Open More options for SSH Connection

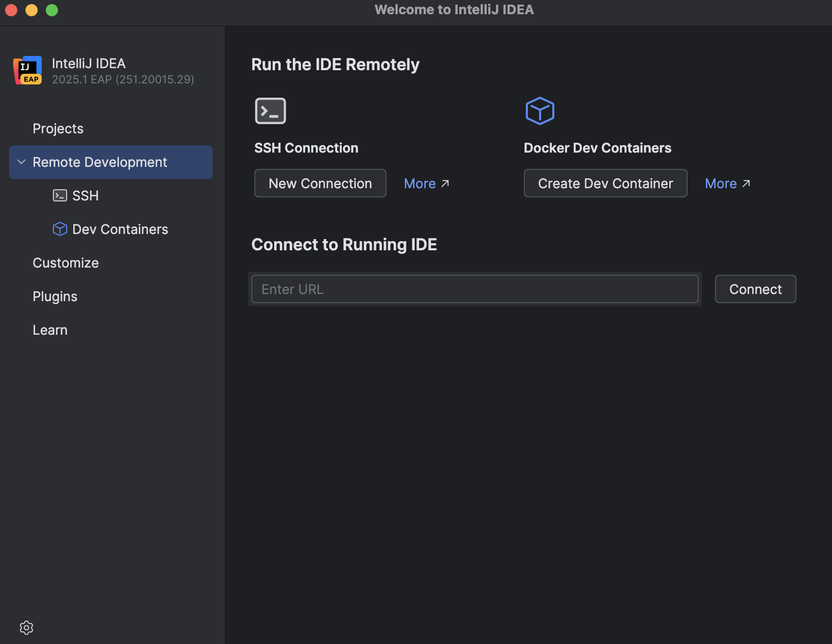pos(420,183)
